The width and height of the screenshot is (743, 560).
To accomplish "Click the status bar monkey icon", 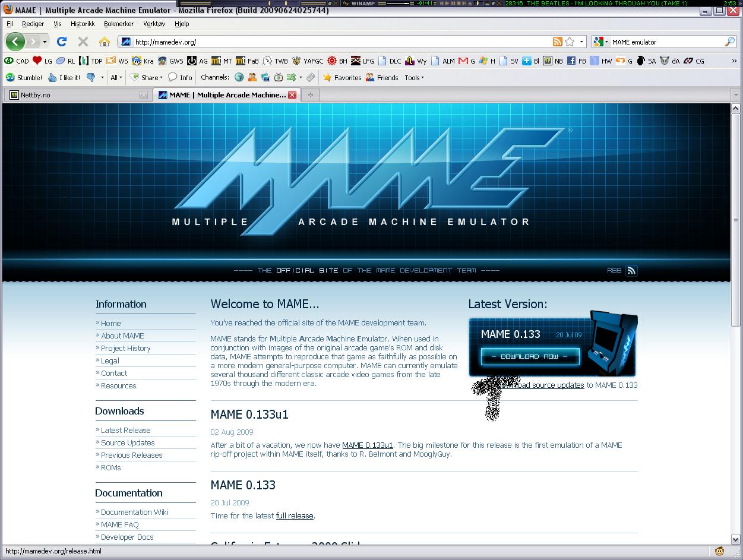I will 719,550.
